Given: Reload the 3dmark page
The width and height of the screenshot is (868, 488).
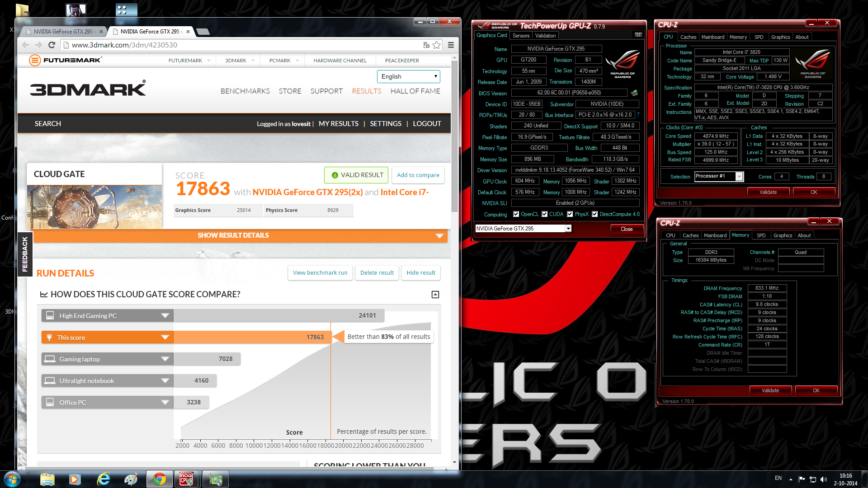Looking at the screenshot, I should click(x=52, y=45).
